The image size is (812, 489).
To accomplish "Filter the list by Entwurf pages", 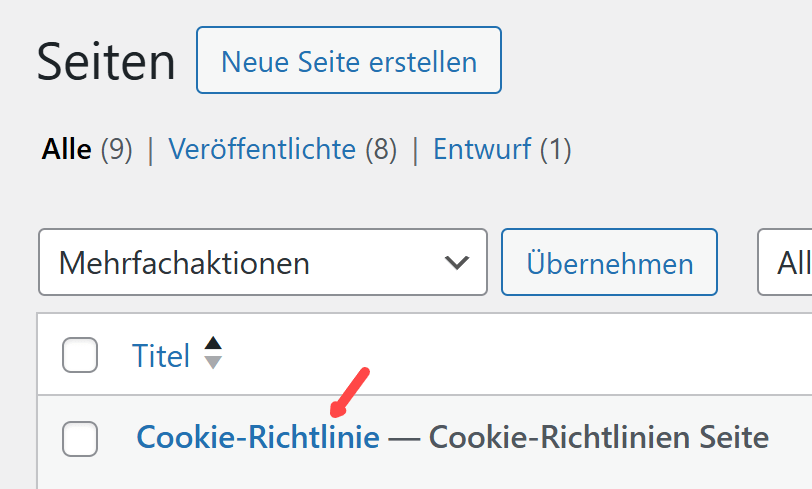I will (x=482, y=150).
